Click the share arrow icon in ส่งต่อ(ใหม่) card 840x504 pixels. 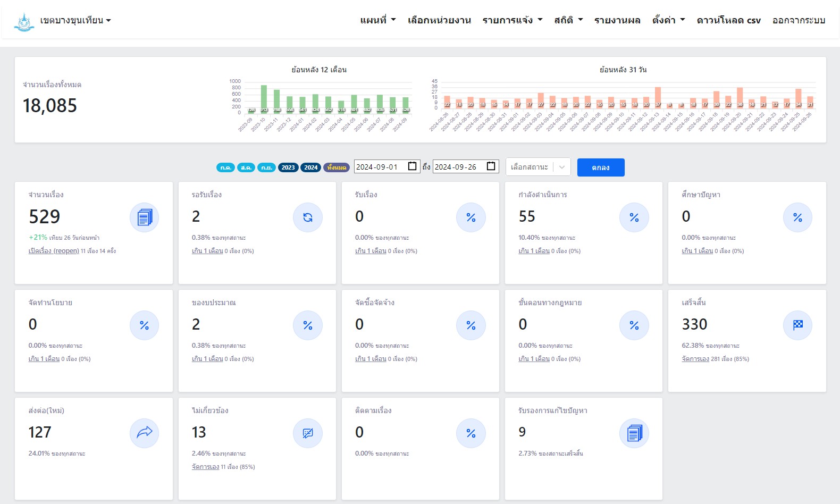tap(144, 433)
